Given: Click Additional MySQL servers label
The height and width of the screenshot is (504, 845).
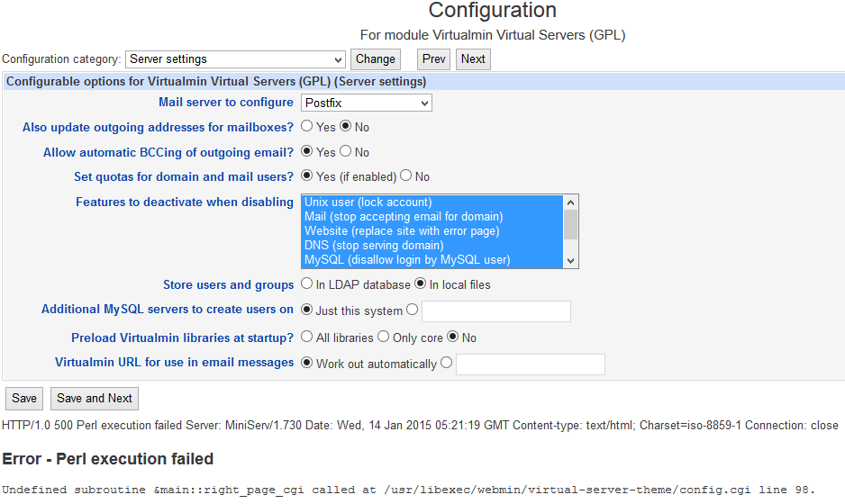Looking at the screenshot, I should point(167,310).
